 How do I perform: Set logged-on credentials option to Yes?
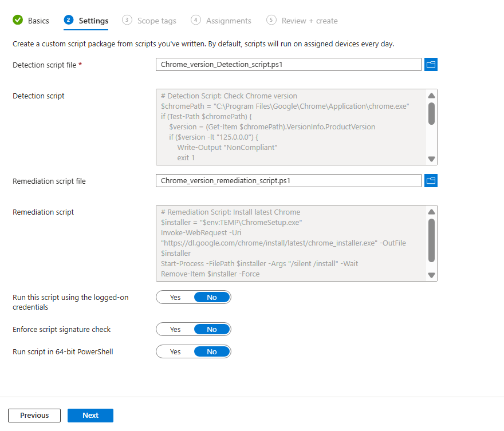coord(175,298)
